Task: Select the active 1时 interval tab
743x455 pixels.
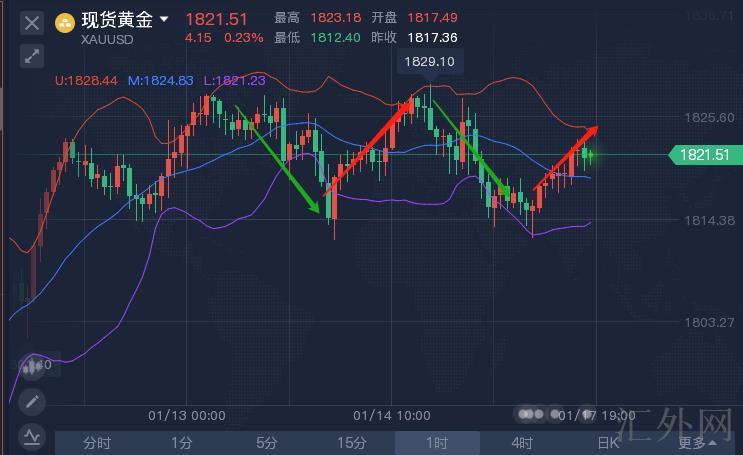Action: pos(436,443)
